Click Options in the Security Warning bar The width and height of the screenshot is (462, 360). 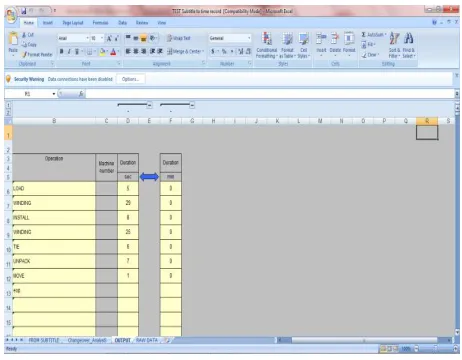(130, 79)
